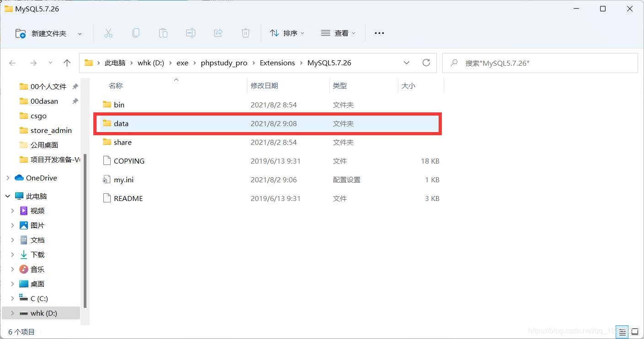Sort by the 类型 column header
This screenshot has width=644, height=339.
340,85
